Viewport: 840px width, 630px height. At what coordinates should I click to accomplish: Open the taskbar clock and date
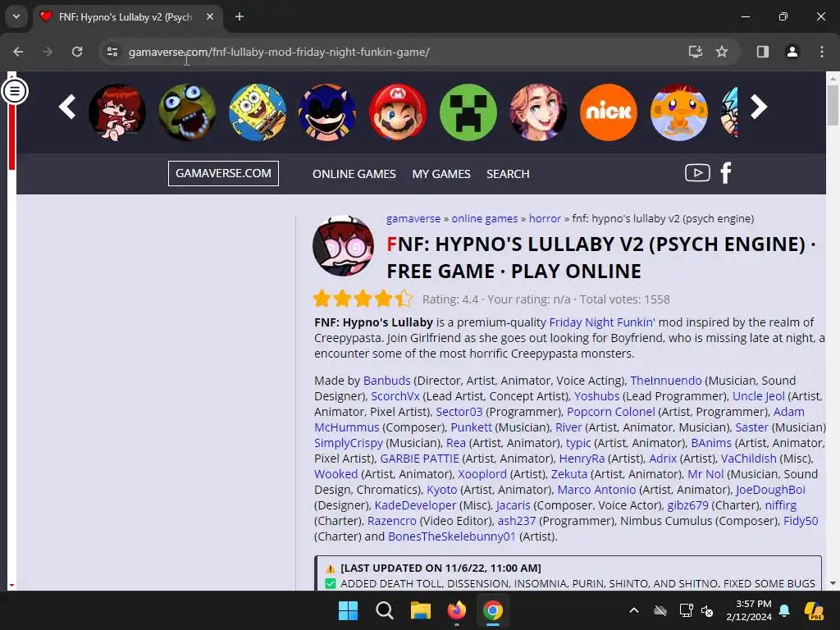pyautogui.click(x=749, y=610)
